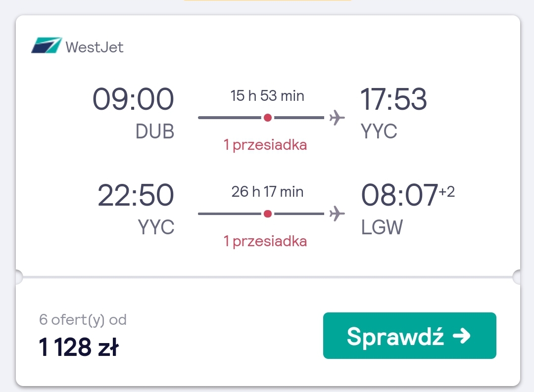The height and width of the screenshot is (392, 534).
Task: Click the WestJet airline logo
Action: (47, 45)
